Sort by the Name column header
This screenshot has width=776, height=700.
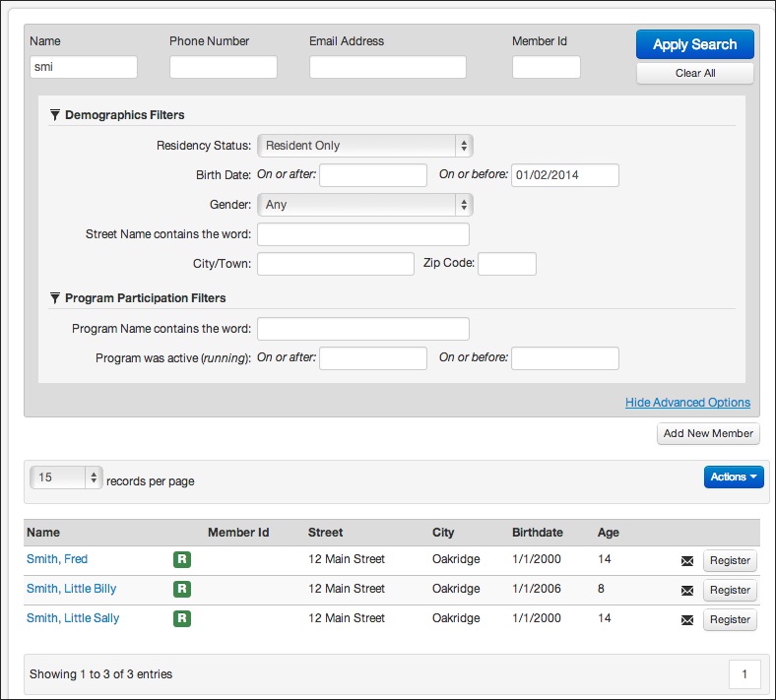(43, 533)
